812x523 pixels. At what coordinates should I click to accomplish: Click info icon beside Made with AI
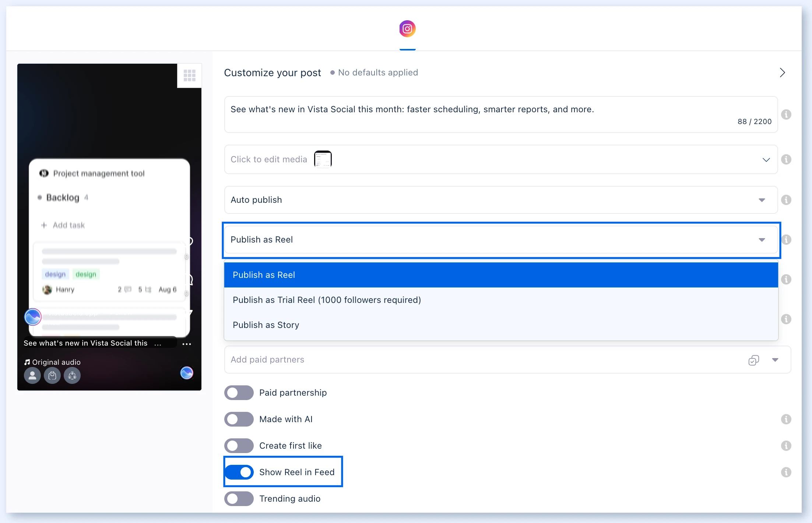point(786,419)
